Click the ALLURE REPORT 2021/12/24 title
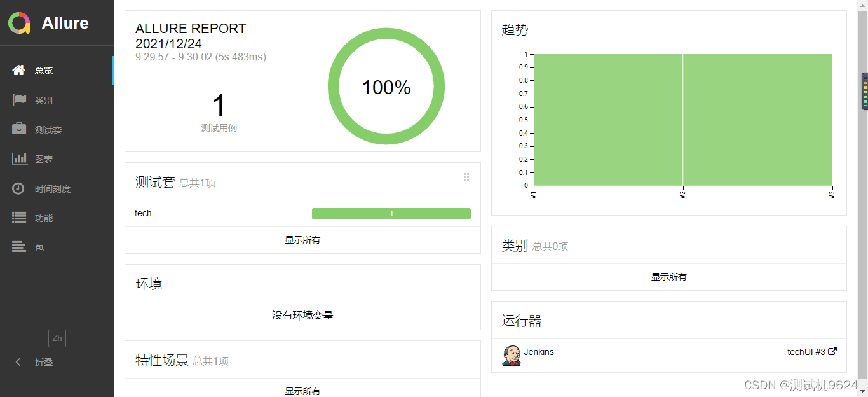 (191, 36)
